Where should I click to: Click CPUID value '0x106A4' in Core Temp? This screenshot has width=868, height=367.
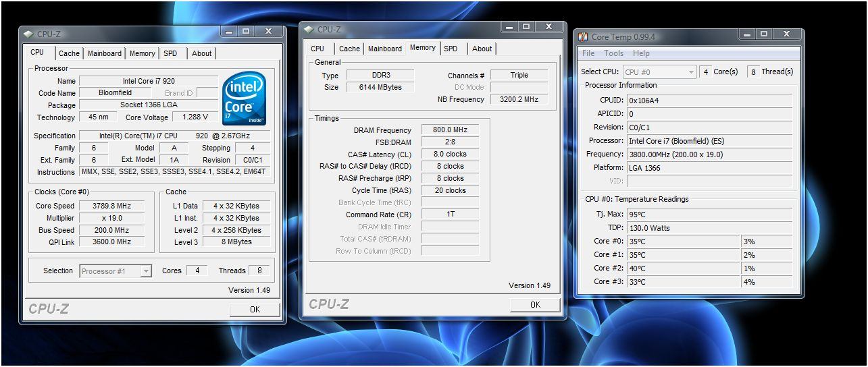709,101
